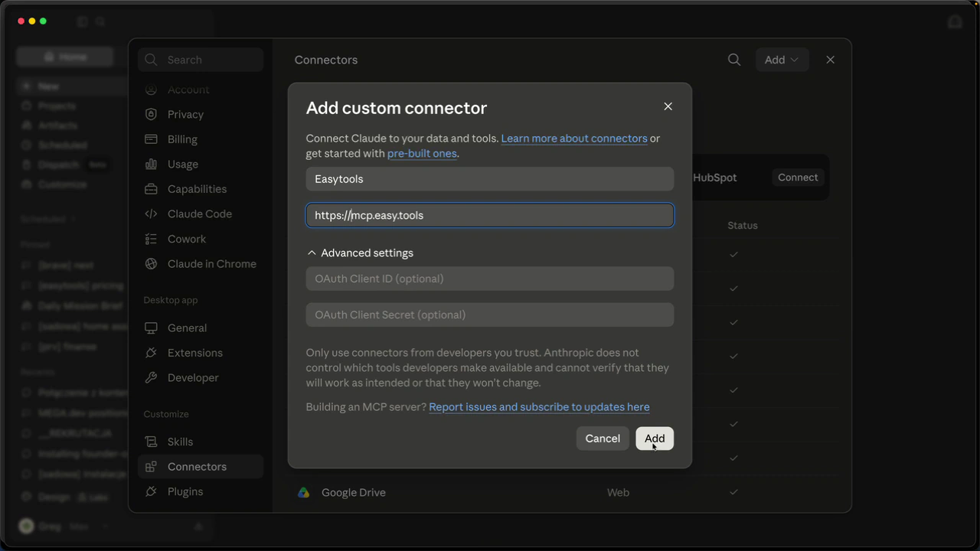
Task: Click the Extensions plug icon
Action: (152, 353)
